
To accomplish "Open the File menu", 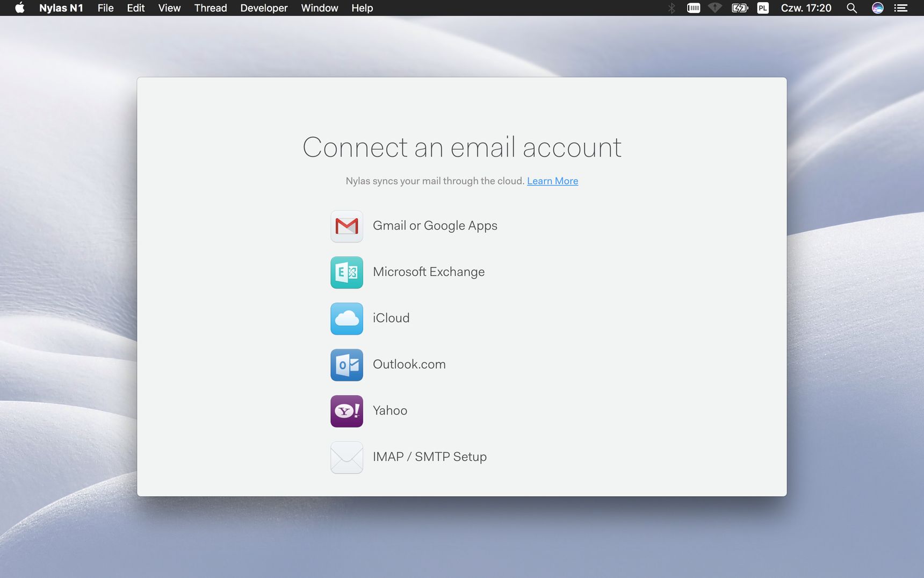I will 105,8.
